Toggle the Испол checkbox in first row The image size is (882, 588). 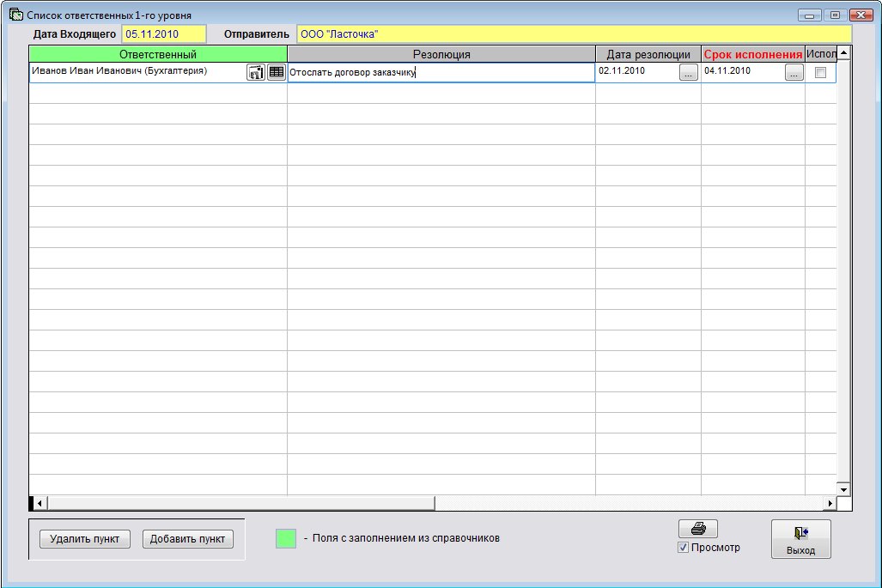(x=821, y=72)
